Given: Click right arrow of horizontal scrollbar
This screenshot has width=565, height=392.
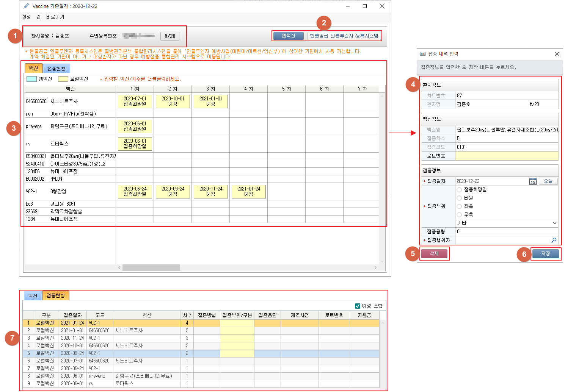Looking at the screenshot, I should [375, 267].
